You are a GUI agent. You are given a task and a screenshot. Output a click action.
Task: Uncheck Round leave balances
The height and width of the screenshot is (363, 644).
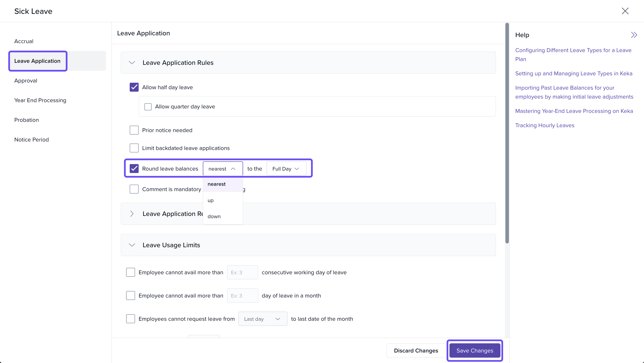pos(134,169)
